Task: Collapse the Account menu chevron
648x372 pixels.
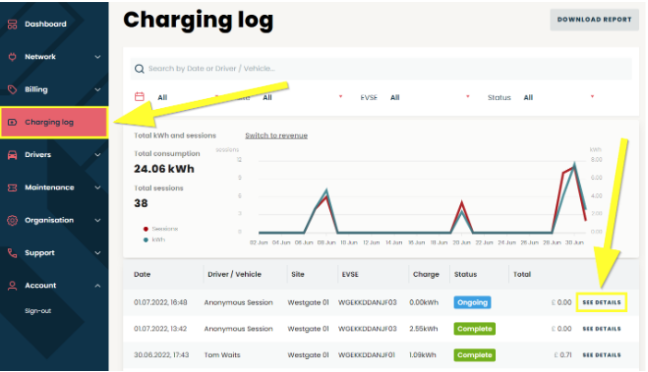Action: click(x=98, y=286)
